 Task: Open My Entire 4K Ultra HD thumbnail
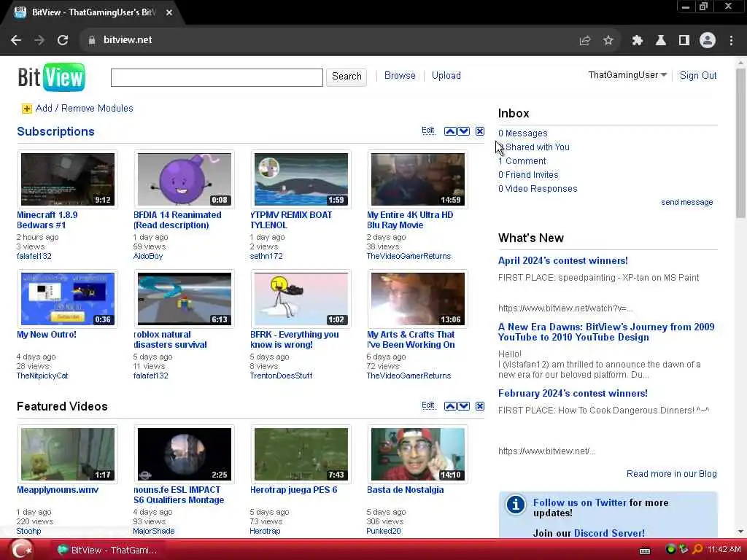(x=418, y=179)
